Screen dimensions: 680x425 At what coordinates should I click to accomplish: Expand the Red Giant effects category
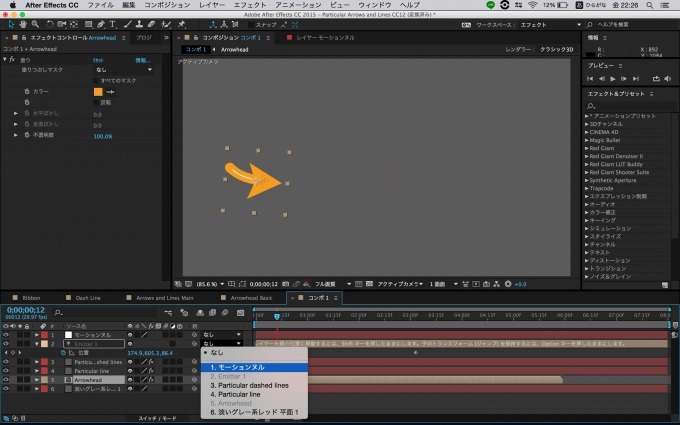pyautogui.click(x=587, y=147)
